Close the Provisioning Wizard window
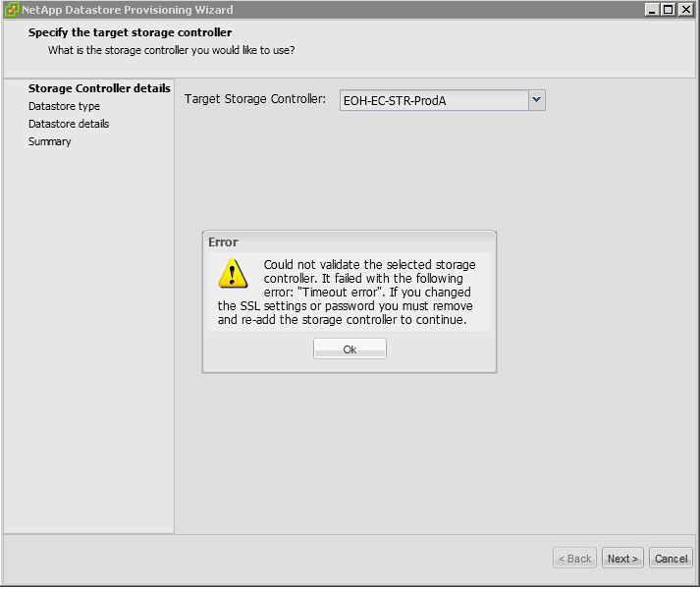This screenshot has height=589, width=700. click(x=685, y=10)
